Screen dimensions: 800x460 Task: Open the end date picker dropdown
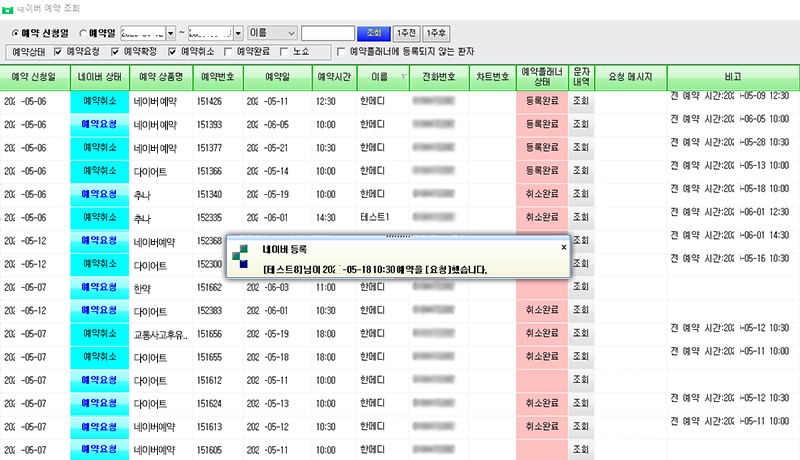[238, 33]
